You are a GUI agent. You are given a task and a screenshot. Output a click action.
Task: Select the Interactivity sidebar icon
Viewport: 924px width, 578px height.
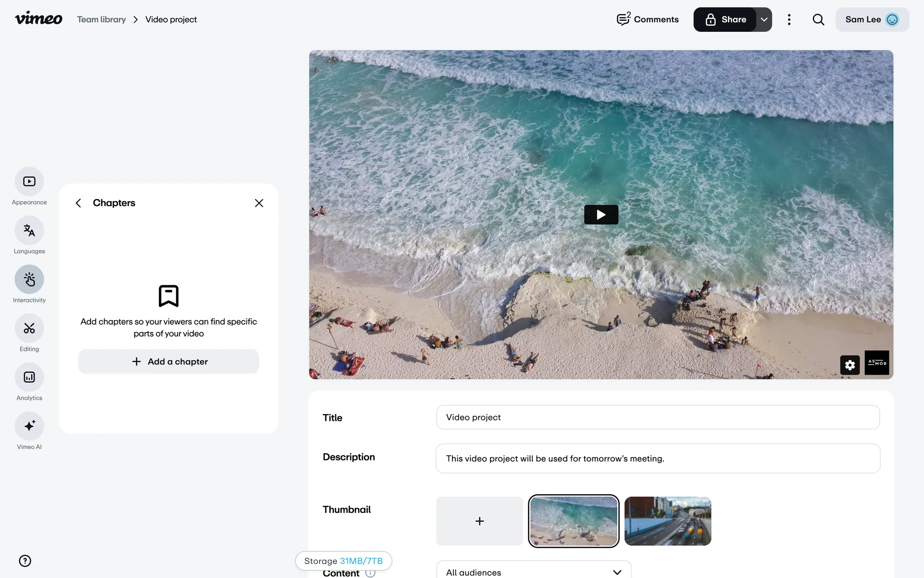tap(29, 279)
